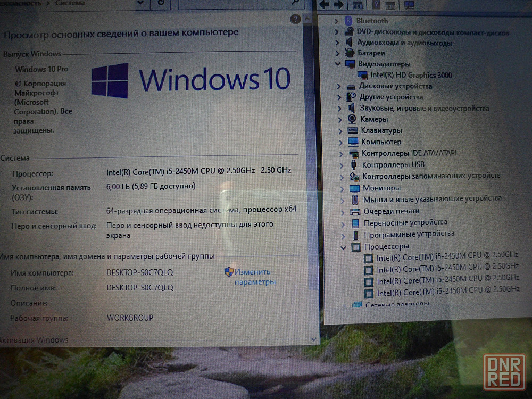
Task: Collapse the Процессоры category
Action: point(343,247)
